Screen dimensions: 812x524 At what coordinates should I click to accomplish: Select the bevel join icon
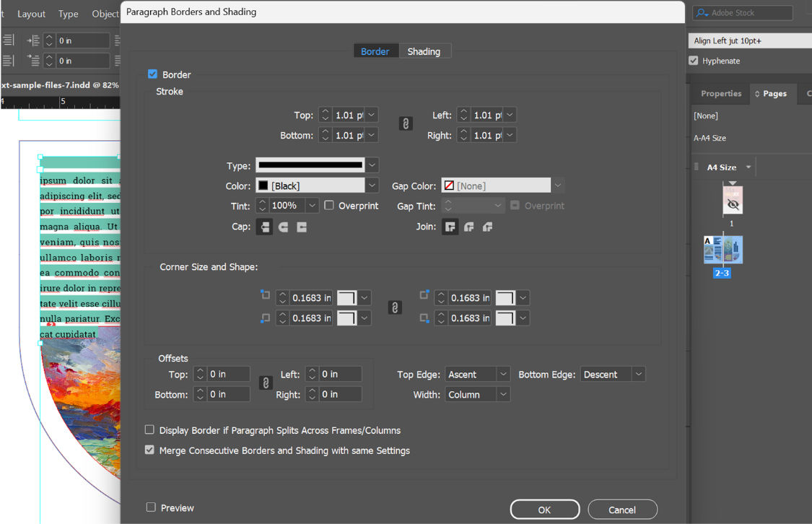pyautogui.click(x=487, y=227)
